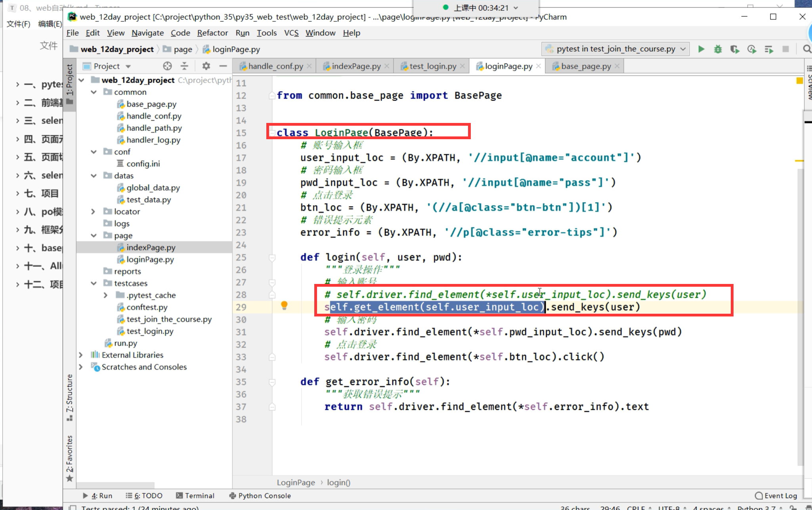
Task: Open pytest run configuration dropdown
Action: (x=616, y=49)
